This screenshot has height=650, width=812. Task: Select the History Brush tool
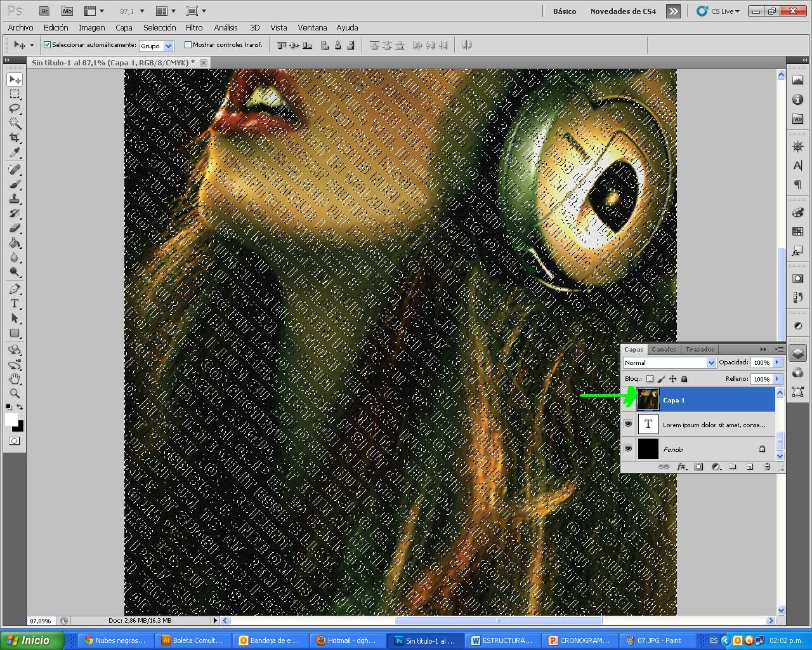[x=15, y=213]
